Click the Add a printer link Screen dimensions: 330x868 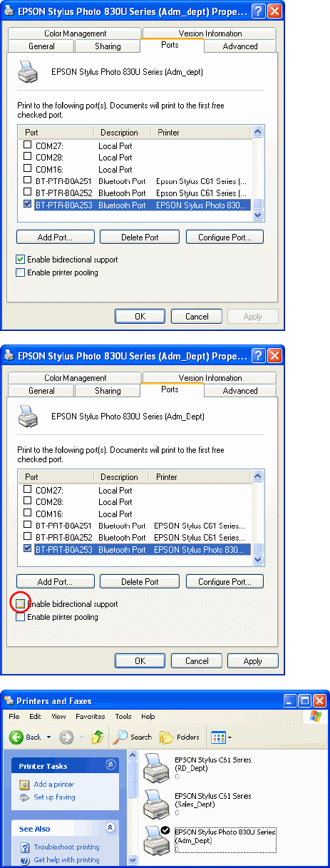pyautogui.click(x=53, y=785)
